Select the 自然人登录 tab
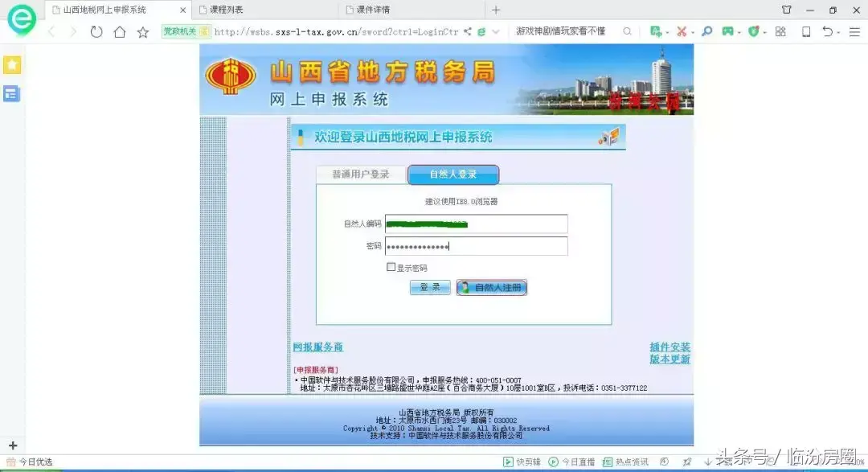 pyautogui.click(x=453, y=174)
